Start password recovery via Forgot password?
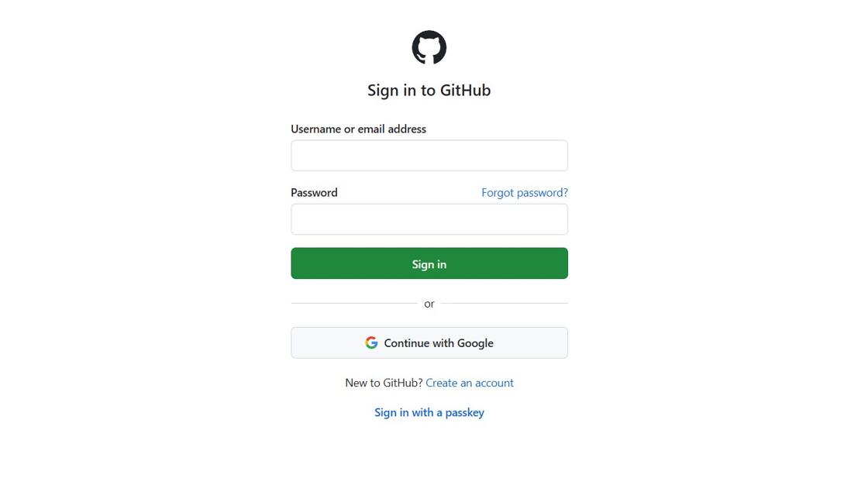868x485 pixels. tap(524, 193)
